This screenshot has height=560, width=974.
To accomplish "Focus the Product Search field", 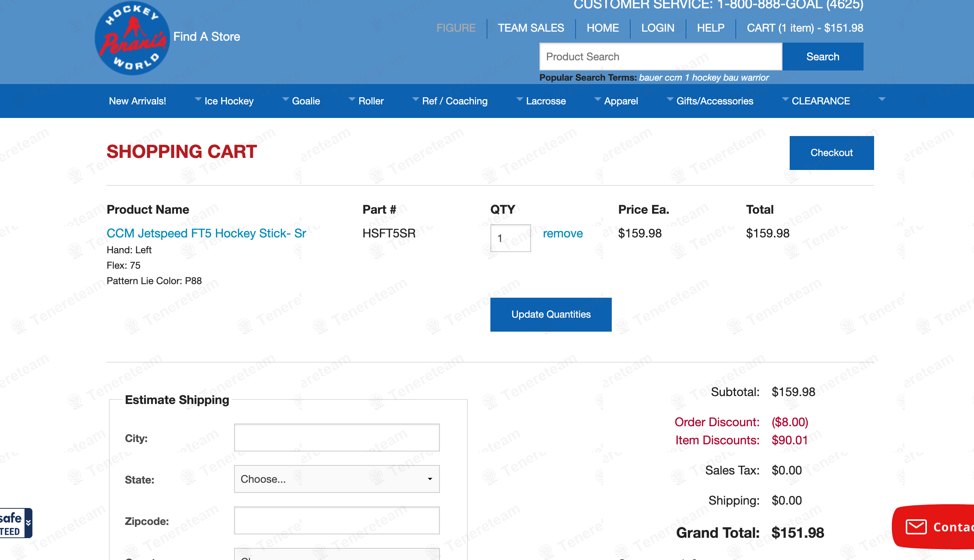I will tap(660, 57).
